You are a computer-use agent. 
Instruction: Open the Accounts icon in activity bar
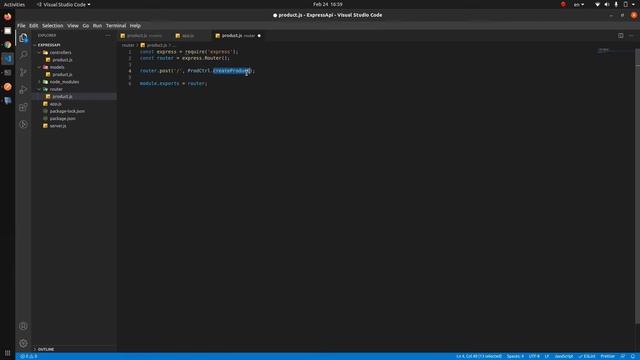pos(23,326)
